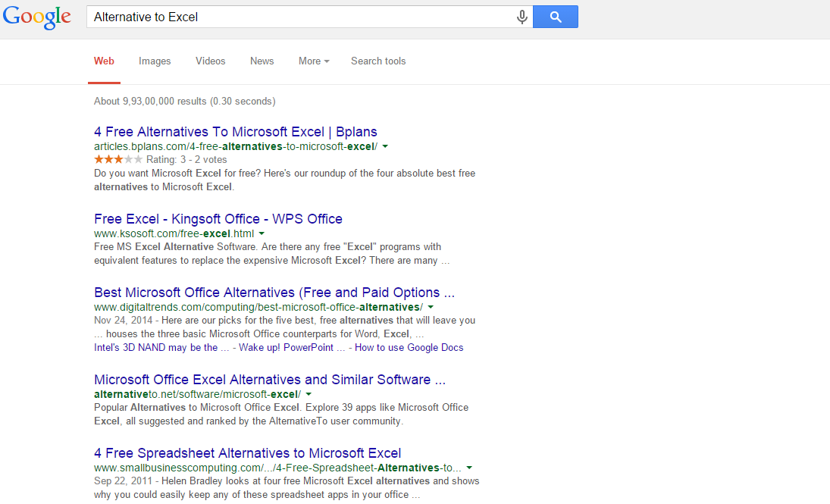The image size is (830, 504).
Task: Click the star rating of Bplans result
Action: pyautogui.click(x=118, y=159)
